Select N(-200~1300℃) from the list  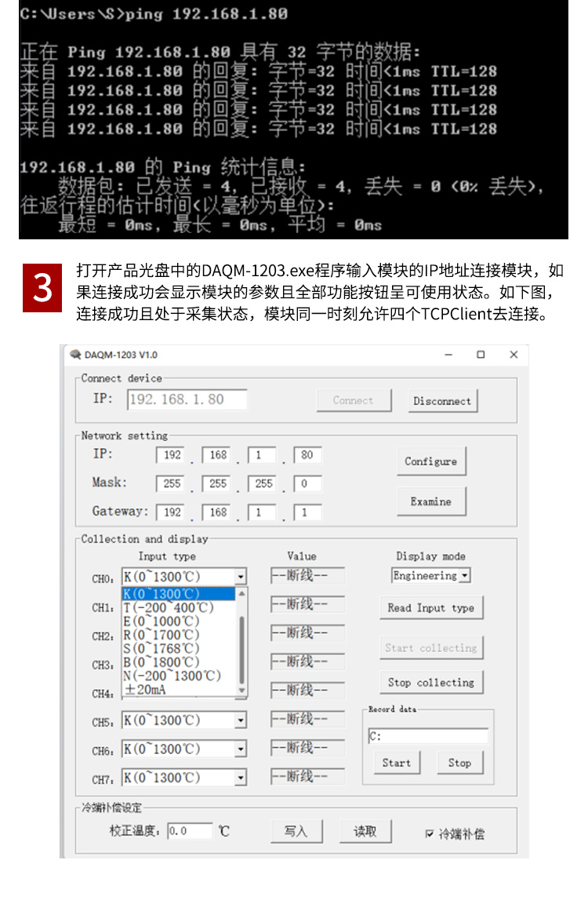coord(179,676)
